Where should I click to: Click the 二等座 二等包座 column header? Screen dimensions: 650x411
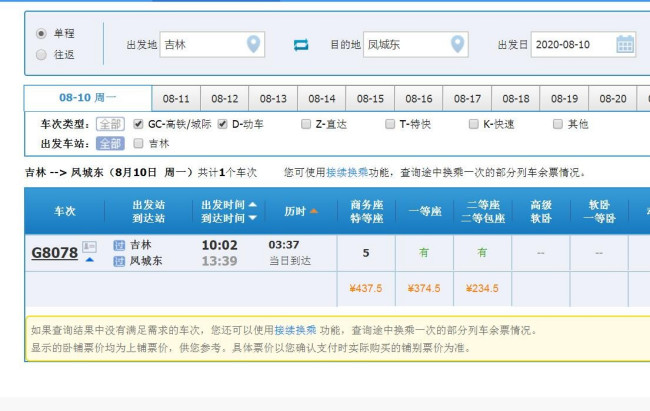point(483,211)
